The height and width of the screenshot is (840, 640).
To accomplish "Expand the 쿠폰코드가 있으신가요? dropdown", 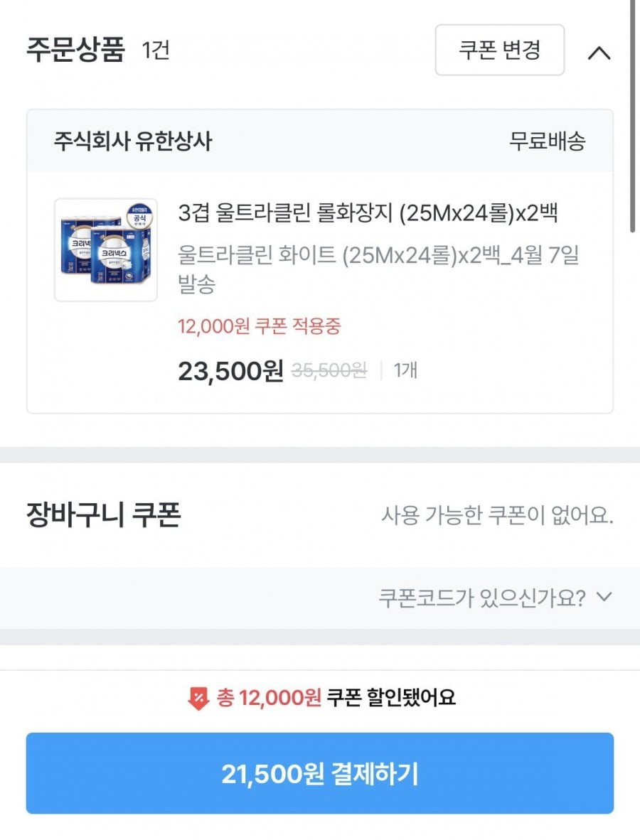I will (x=484, y=598).
